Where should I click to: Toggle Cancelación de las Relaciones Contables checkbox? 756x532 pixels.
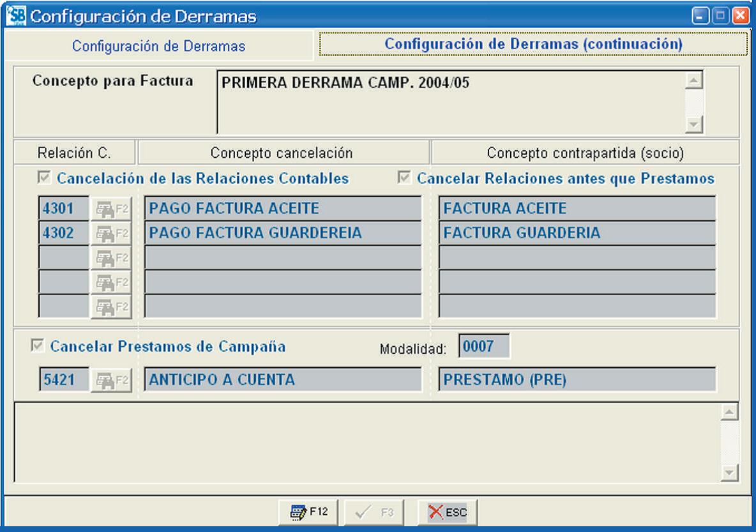coord(44,178)
